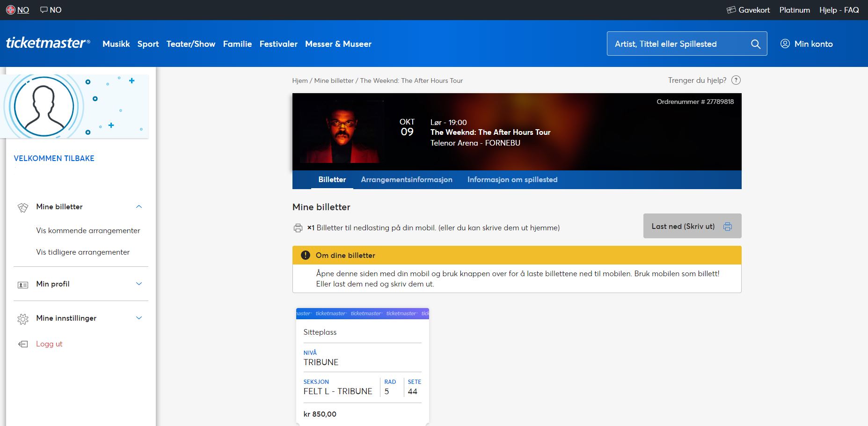The height and width of the screenshot is (426, 868).
Task: Click the gear icon for Mine innstillinger
Action: 22,318
